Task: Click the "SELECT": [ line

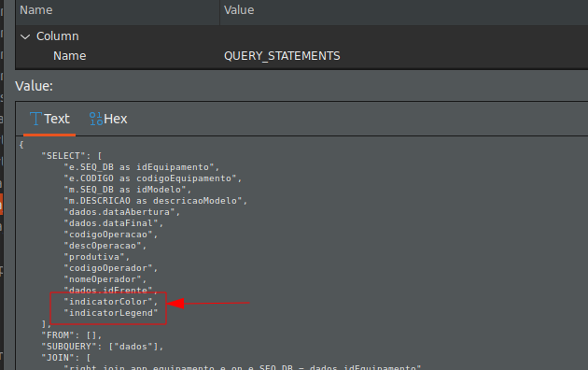Action: click(x=72, y=156)
